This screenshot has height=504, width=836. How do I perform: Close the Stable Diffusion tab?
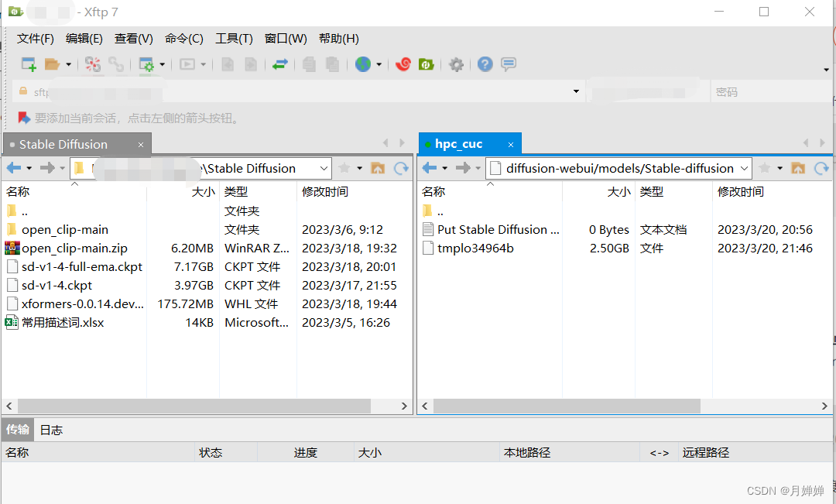pyautogui.click(x=141, y=145)
